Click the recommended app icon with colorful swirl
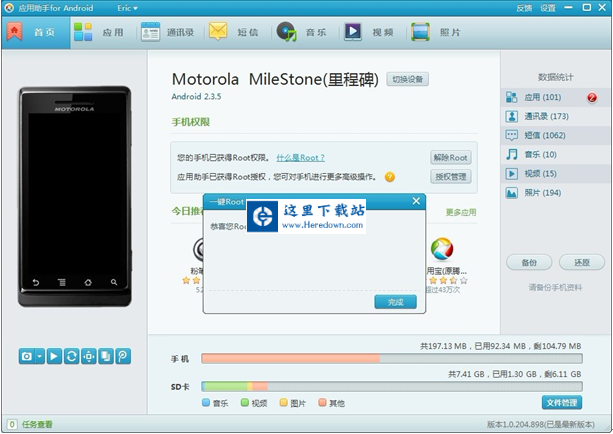 442,249
